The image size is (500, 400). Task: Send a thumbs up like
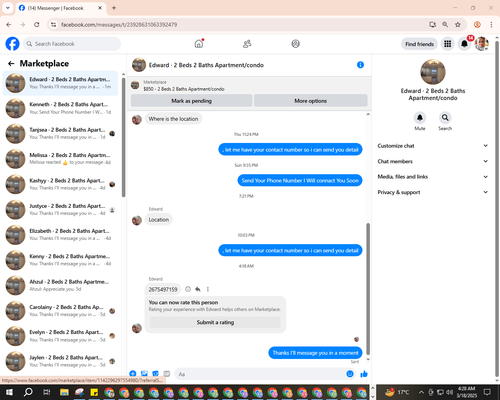point(364,374)
